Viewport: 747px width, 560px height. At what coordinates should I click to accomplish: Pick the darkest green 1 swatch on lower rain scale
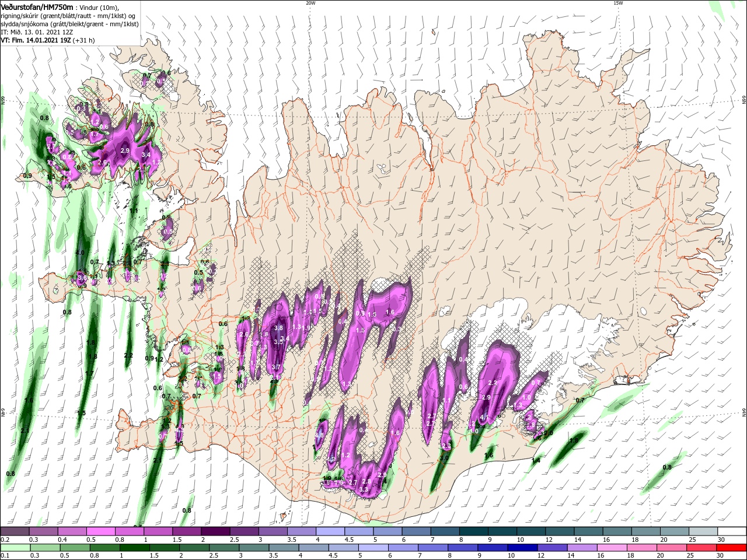click(135, 548)
